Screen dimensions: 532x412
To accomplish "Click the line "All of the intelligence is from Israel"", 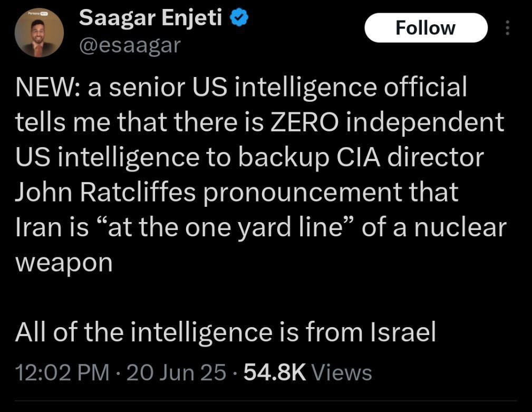I will pyautogui.click(x=226, y=332).
